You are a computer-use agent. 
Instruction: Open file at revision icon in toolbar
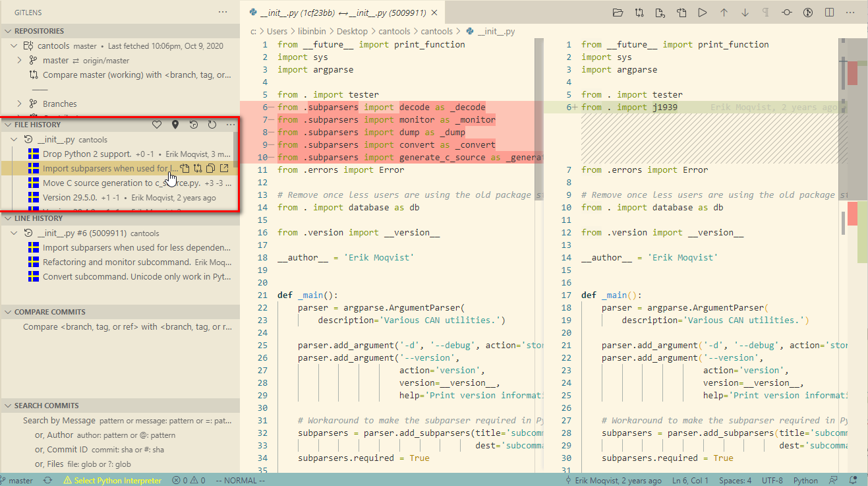pos(660,13)
